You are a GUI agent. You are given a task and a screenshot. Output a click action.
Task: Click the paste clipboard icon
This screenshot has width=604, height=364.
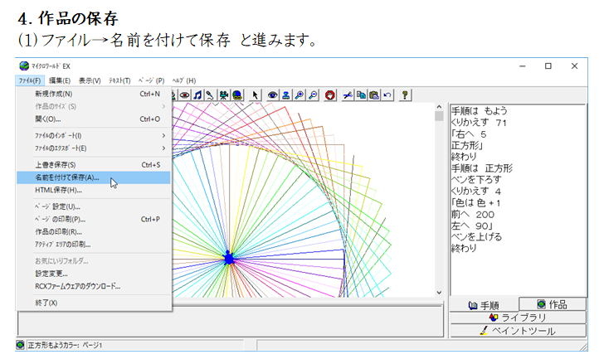click(x=374, y=95)
